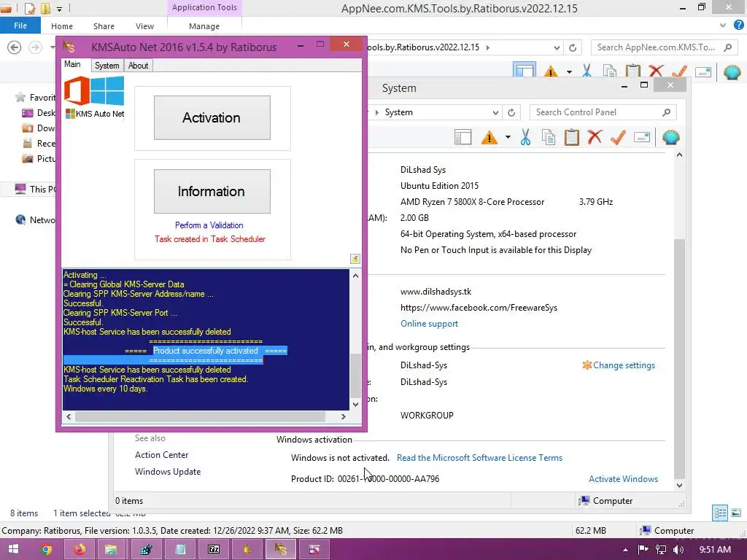The height and width of the screenshot is (560, 747).
Task: Open the File menu in Explorer
Action: click(x=20, y=26)
